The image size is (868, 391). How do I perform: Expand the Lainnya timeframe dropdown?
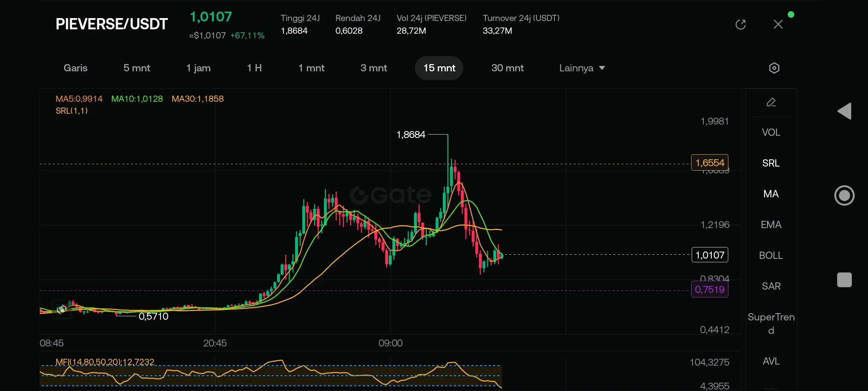576,68
